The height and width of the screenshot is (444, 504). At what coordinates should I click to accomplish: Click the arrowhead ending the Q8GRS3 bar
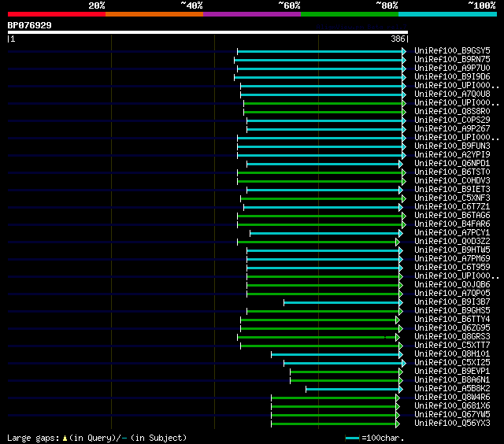(398, 337)
